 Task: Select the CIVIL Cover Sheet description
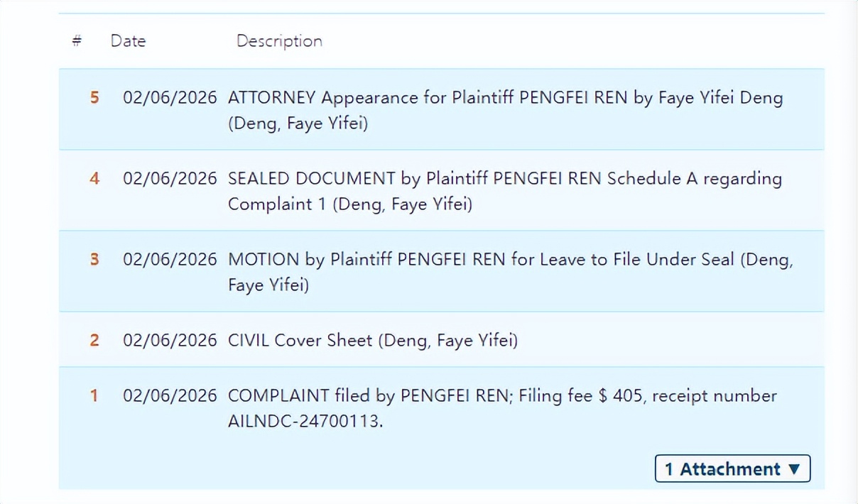pyautogui.click(x=372, y=341)
